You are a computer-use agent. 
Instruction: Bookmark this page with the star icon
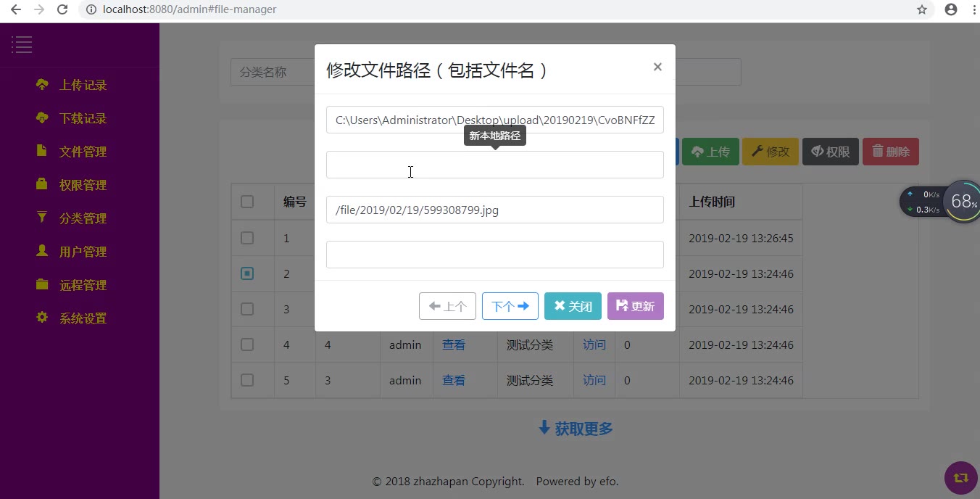point(922,10)
